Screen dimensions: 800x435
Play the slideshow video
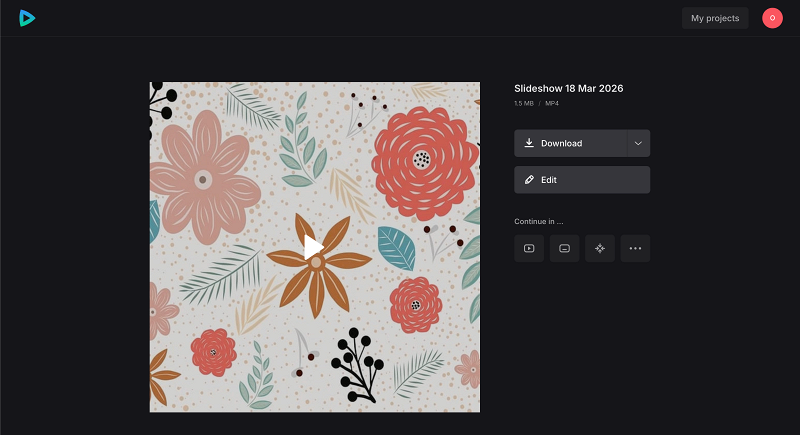pos(314,246)
